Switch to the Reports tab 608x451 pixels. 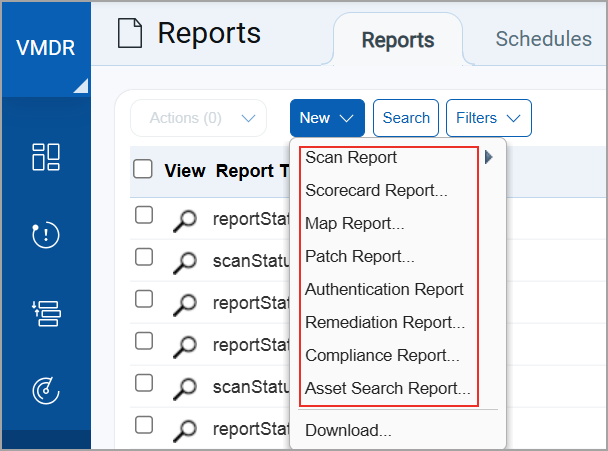click(398, 40)
